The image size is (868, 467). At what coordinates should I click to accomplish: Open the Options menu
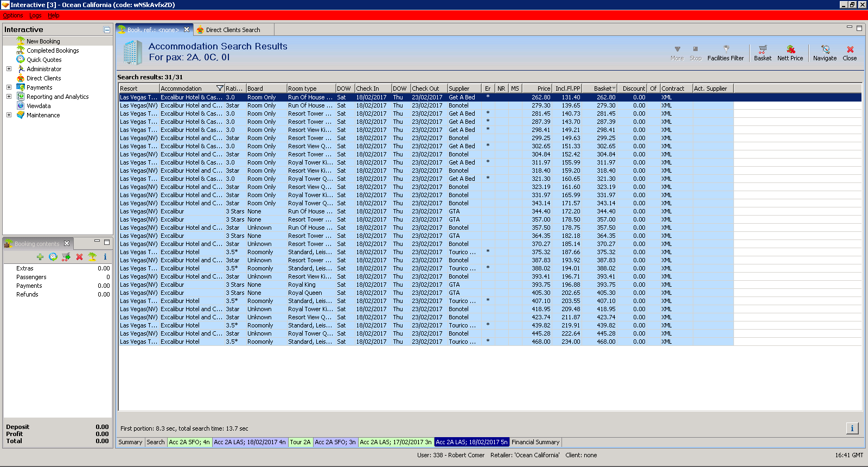coord(13,15)
